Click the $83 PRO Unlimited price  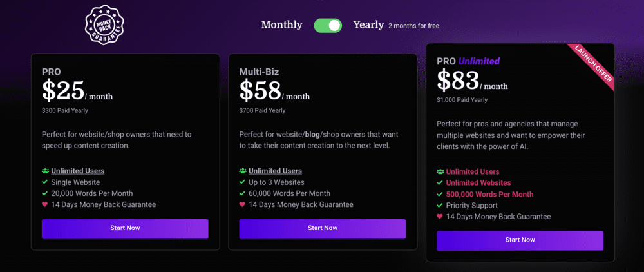pyautogui.click(x=458, y=79)
